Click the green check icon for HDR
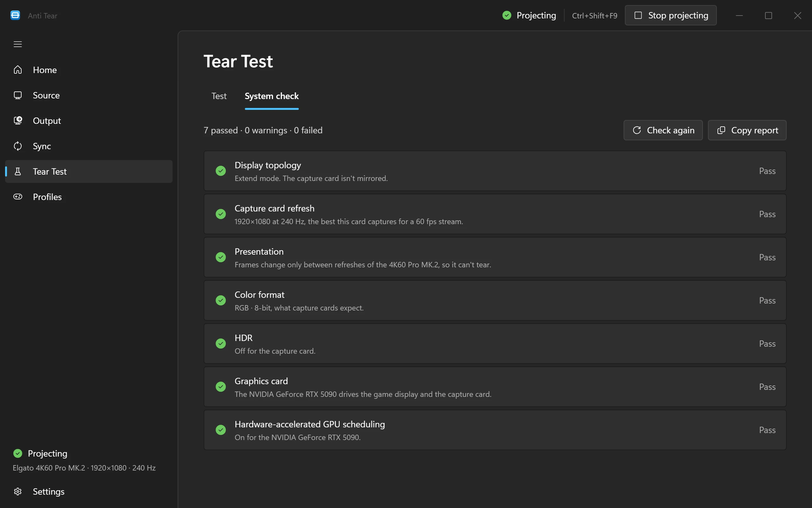Viewport: 812px width, 508px height. pyautogui.click(x=221, y=344)
